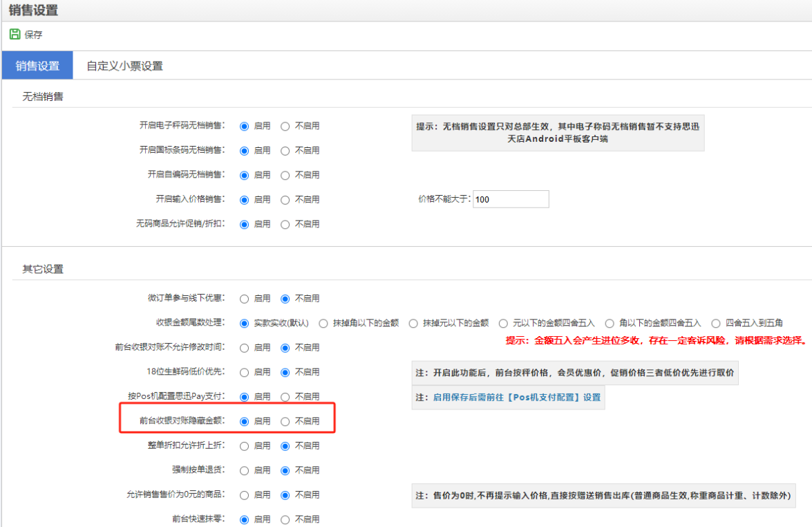Image resolution: width=812 pixels, height=527 pixels.
Task: Select 不启用 for 18位生鲜码低价优先
Action: click(285, 372)
